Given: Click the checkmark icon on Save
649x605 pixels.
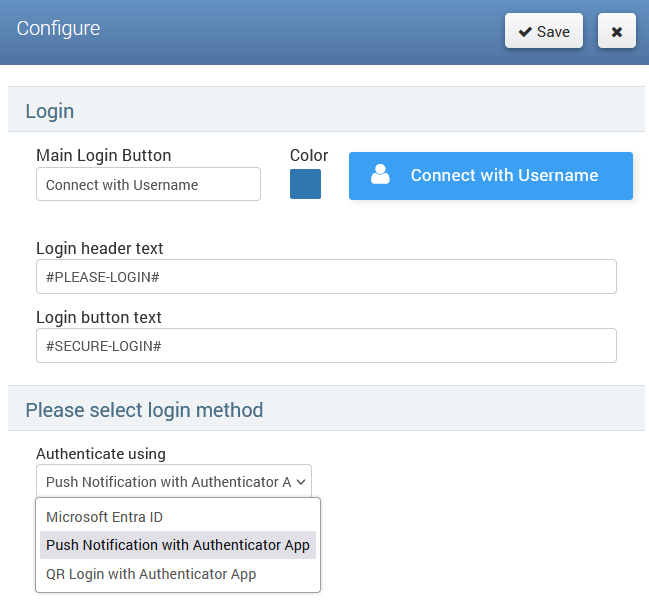Looking at the screenshot, I should tap(524, 32).
